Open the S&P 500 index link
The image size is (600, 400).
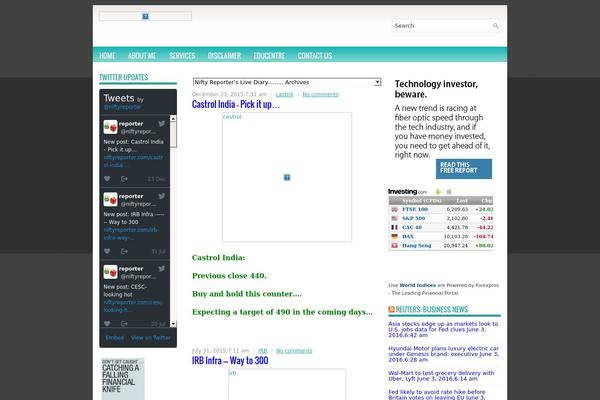point(413,218)
